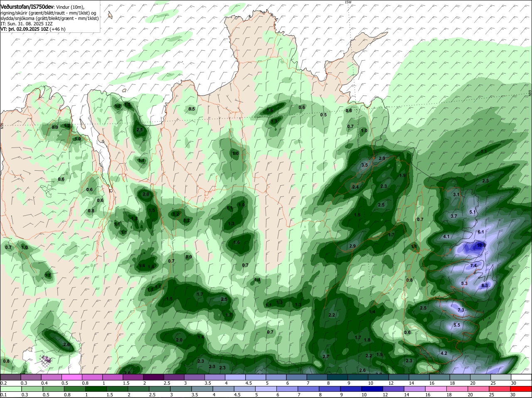Pick the pale green 0.1 swatch on rain scale
This screenshot has height=398, width=532.
click(x=10, y=389)
